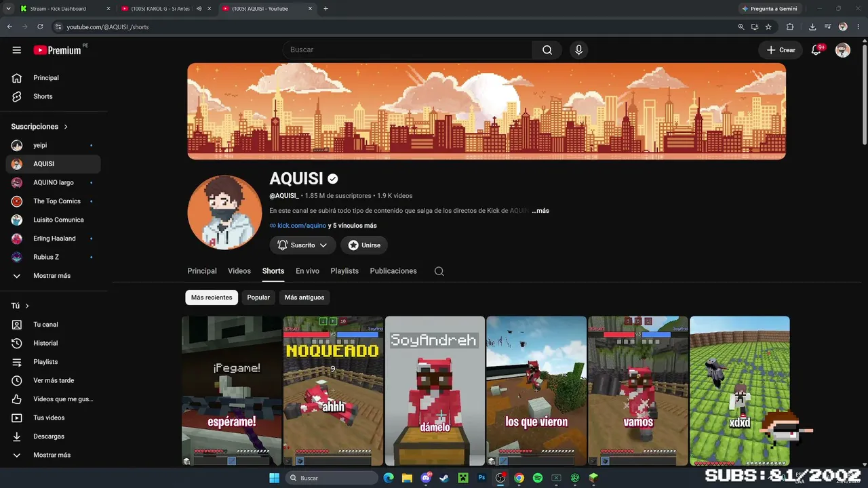Click the search magnifier button
The width and height of the screenshot is (868, 488).
(547, 50)
